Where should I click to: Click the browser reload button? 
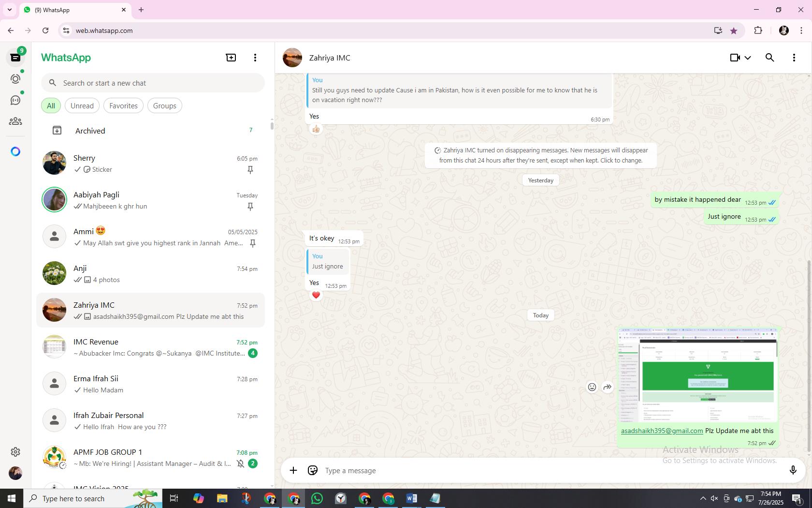point(45,30)
